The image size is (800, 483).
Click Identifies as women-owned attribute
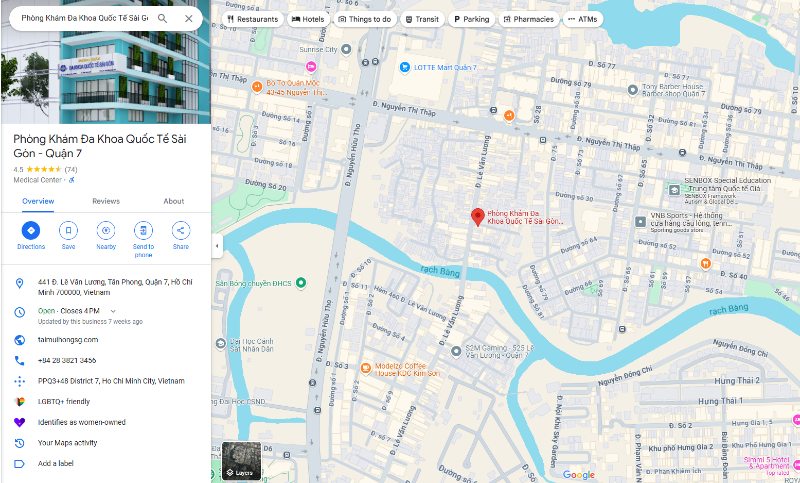click(82, 422)
